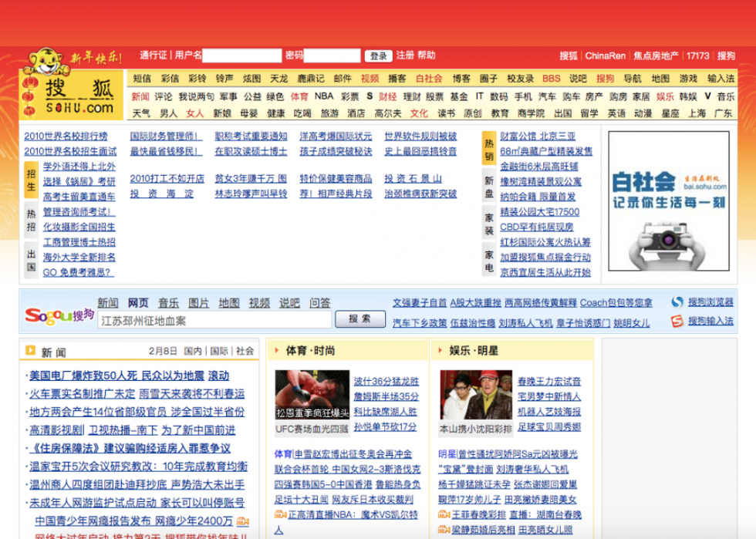
Task: Open 文化 navigation item
Action: tap(419, 113)
